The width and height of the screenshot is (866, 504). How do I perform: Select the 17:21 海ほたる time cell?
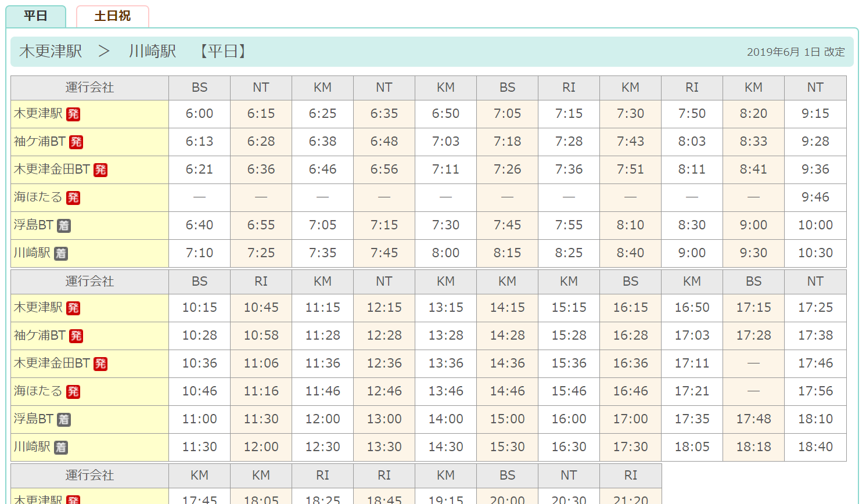point(692,391)
